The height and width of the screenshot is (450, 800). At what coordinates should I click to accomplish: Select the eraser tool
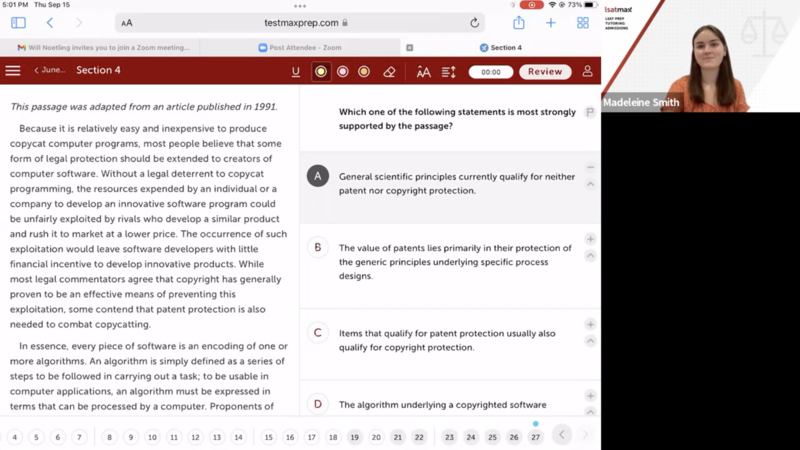(x=390, y=72)
